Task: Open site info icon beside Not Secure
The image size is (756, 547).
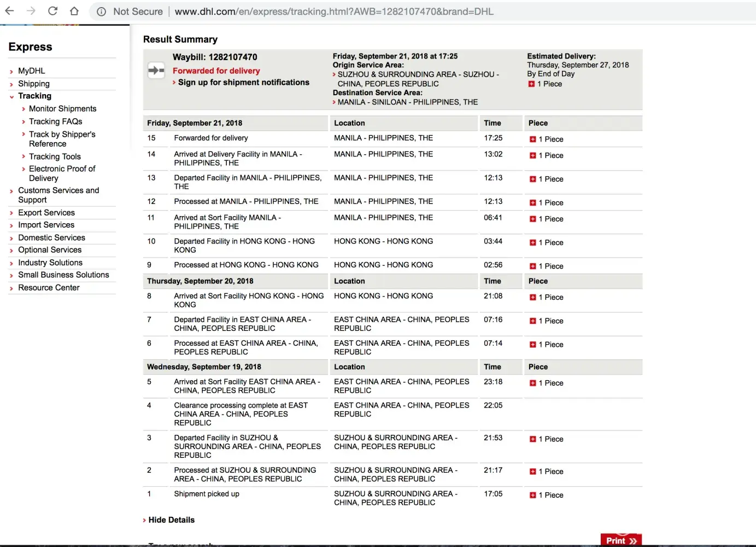Action: 101,11
